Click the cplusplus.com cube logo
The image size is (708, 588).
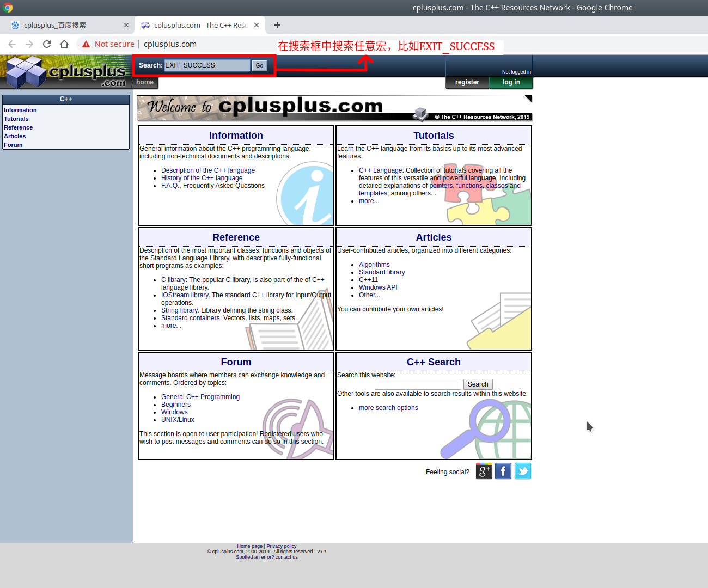coord(65,72)
